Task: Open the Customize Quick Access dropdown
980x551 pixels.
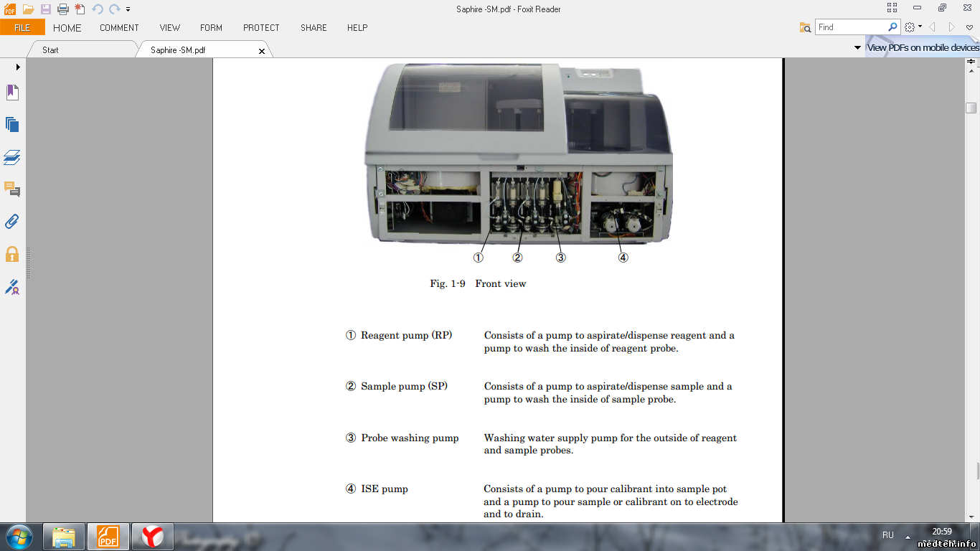Action: (x=128, y=9)
